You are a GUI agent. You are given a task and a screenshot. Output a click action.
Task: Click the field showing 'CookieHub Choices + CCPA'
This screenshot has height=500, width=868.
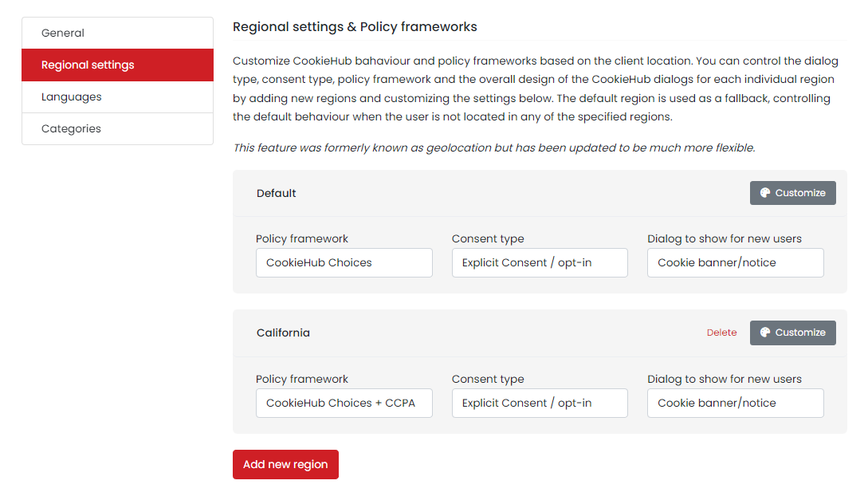point(344,403)
